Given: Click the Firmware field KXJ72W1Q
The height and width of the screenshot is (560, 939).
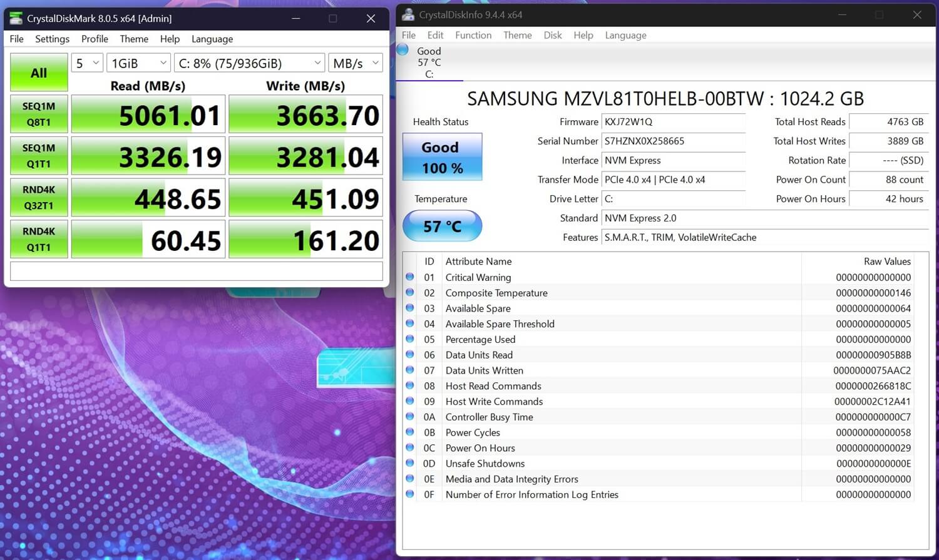Looking at the screenshot, I should pyautogui.click(x=674, y=122).
